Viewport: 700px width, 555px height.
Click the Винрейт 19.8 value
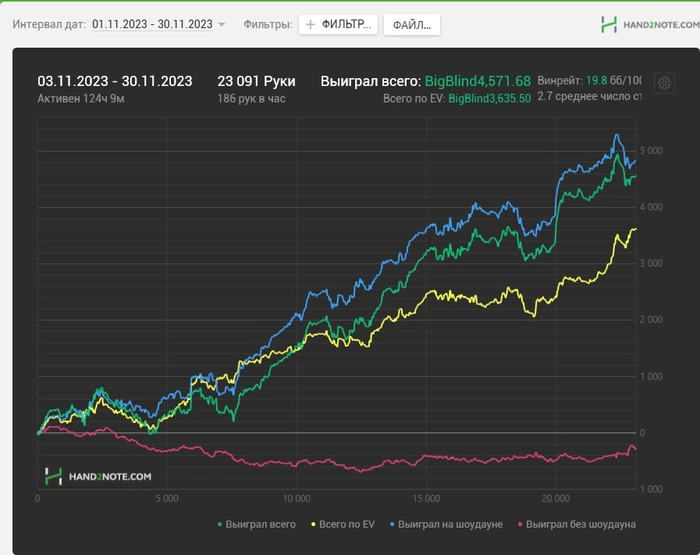(596, 81)
